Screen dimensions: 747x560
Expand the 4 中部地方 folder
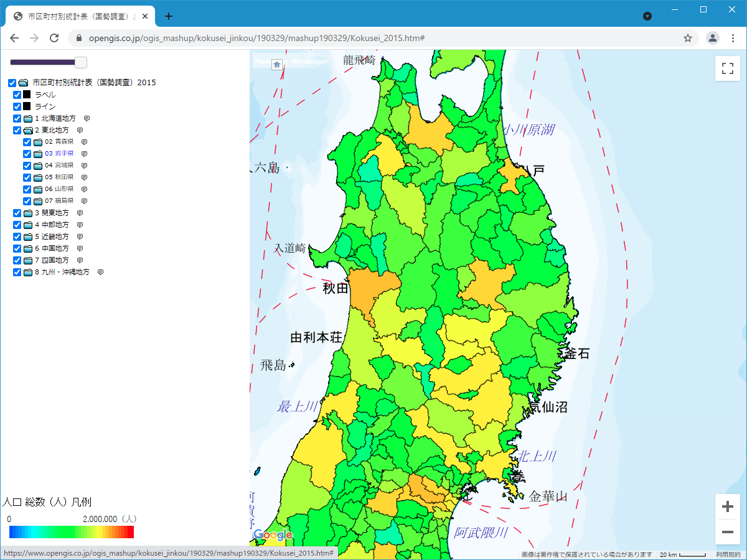point(27,225)
